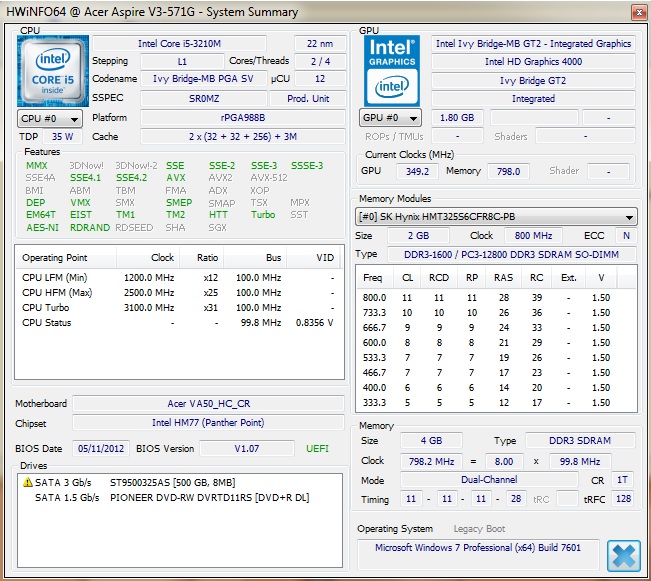Click the total Memory Size 4 GB field
Image resolution: width=651 pixels, height=581 pixels.
[431, 441]
